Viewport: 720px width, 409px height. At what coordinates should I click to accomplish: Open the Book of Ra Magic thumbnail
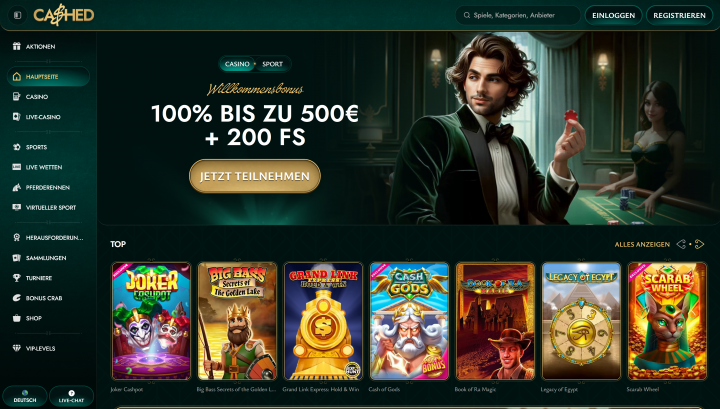point(495,321)
